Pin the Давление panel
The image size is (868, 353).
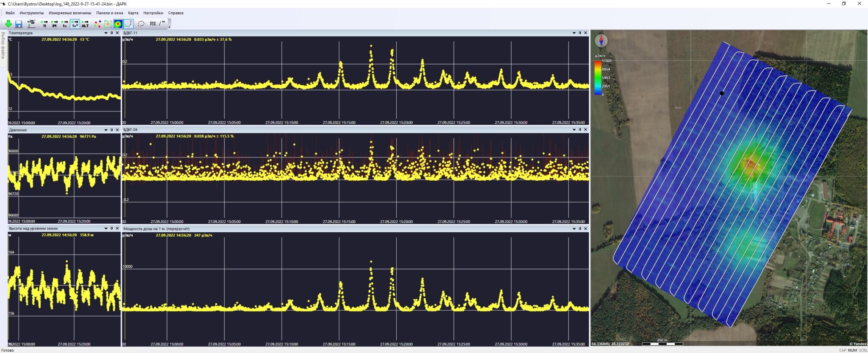[x=112, y=130]
